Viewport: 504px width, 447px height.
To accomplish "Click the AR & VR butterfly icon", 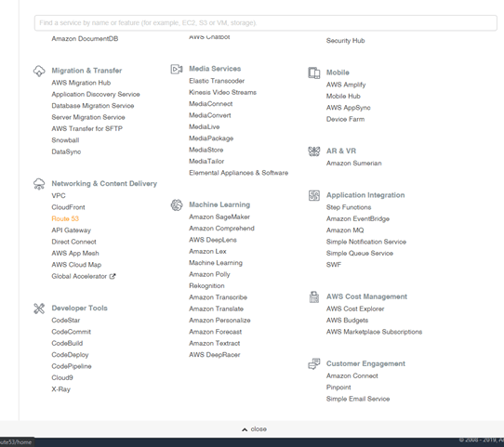I will coord(314,151).
